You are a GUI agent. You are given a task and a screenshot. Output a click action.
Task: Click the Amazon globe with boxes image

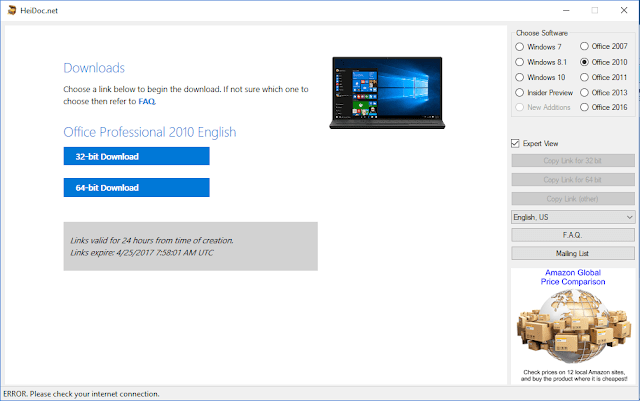point(573,327)
